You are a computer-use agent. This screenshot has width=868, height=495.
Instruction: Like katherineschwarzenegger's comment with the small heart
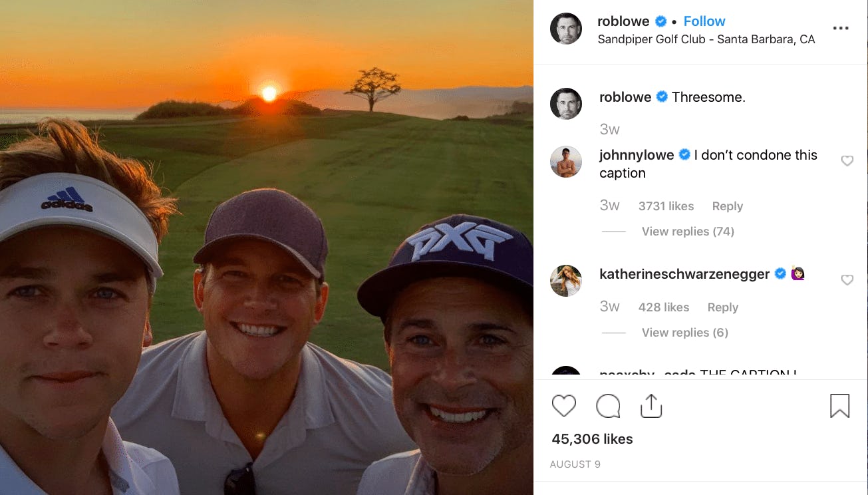click(x=847, y=280)
